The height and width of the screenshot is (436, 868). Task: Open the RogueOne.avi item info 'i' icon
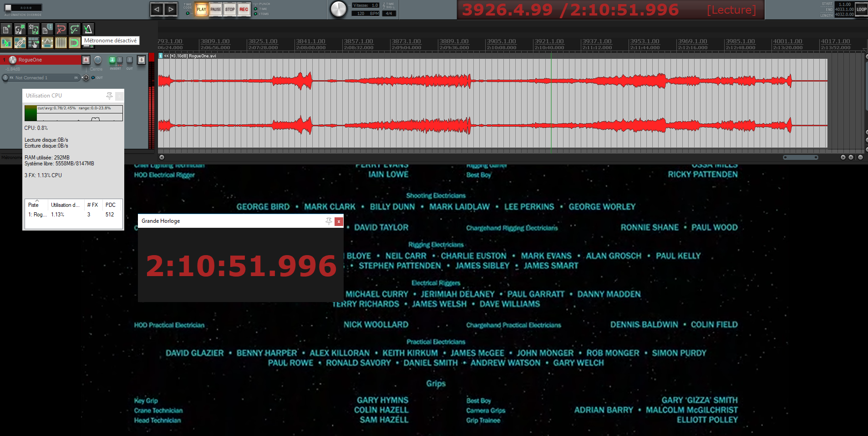(x=161, y=56)
